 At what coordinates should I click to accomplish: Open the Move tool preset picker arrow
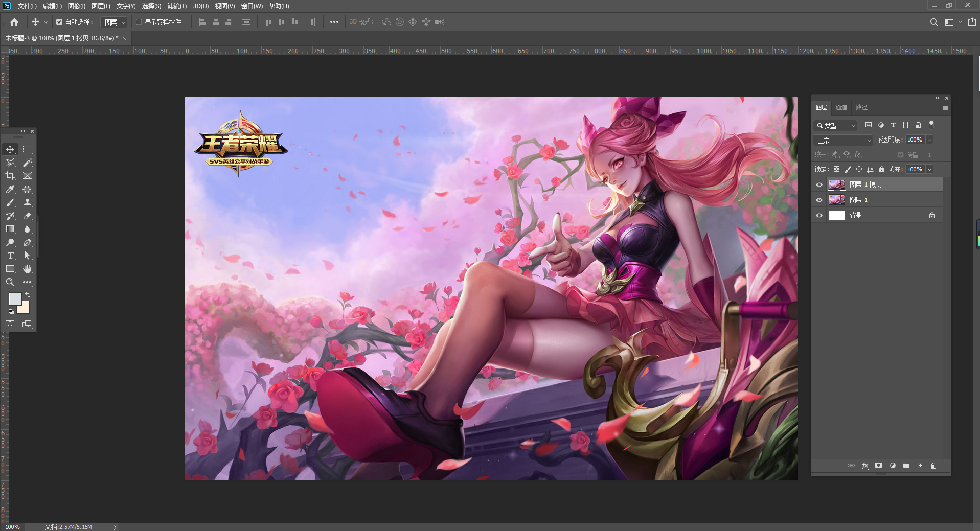click(46, 22)
